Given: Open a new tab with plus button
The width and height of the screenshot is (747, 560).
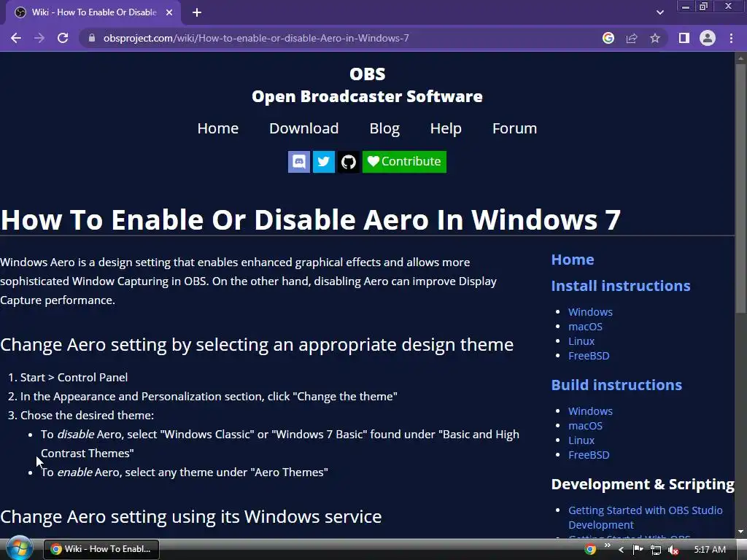Looking at the screenshot, I should point(197,13).
